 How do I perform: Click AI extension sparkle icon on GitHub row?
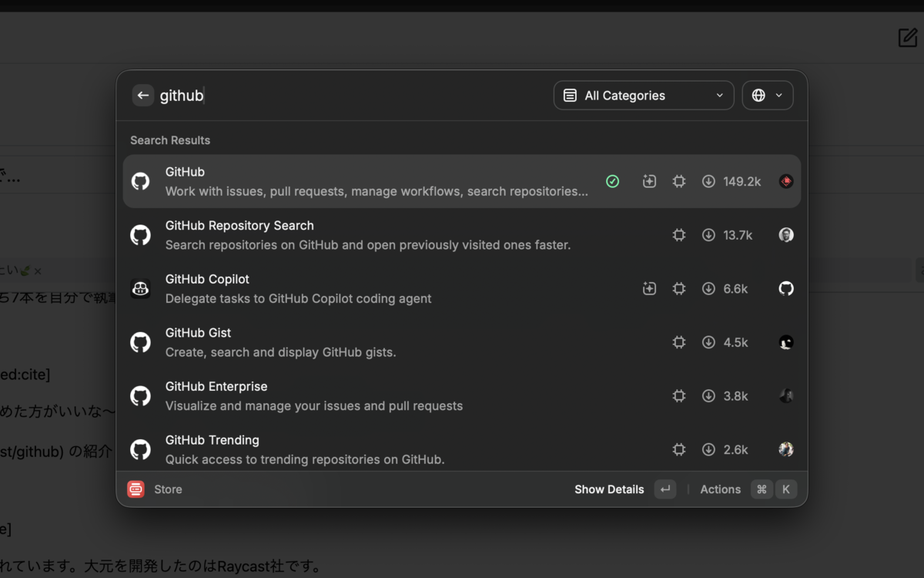[x=649, y=181]
